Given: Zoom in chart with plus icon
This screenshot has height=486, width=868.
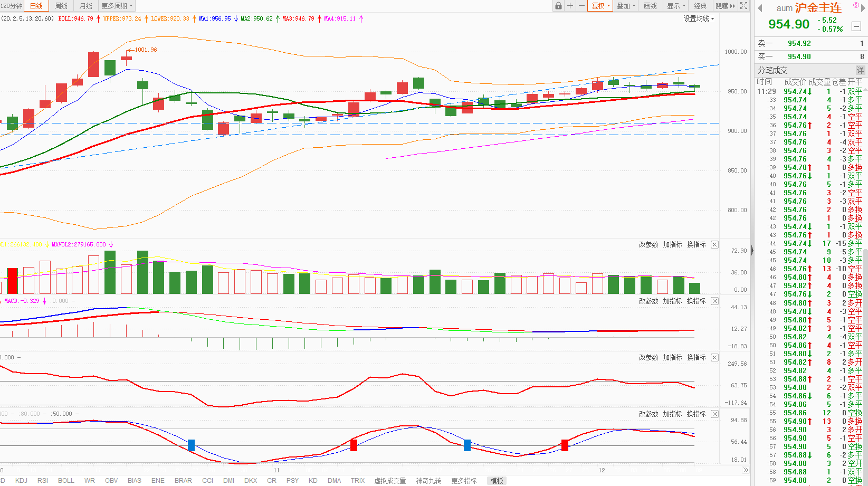Looking at the screenshot, I should (x=570, y=6).
